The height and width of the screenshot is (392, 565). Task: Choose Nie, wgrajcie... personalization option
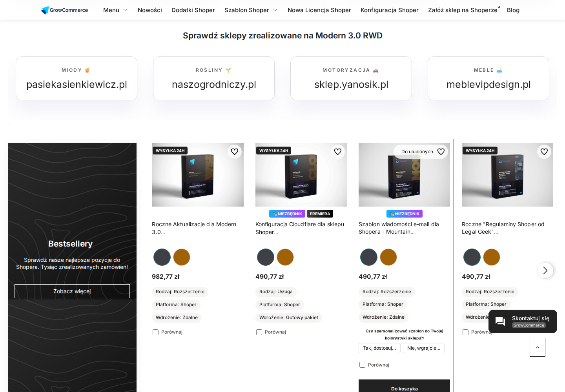tap(424, 348)
